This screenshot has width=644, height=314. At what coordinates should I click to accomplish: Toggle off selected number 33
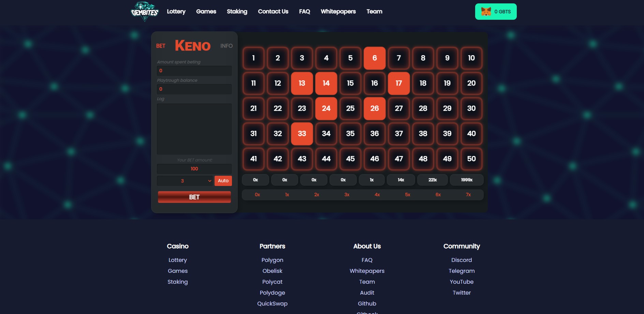tap(302, 134)
